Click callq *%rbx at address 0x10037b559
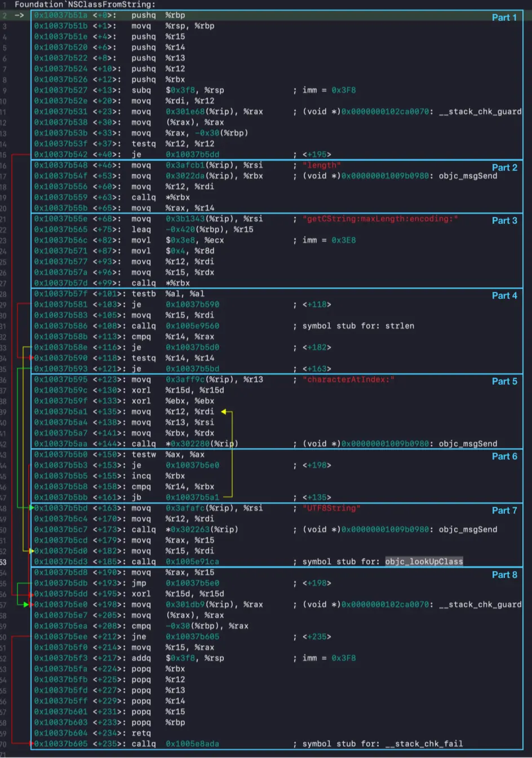This screenshot has height=758, width=532. click(161, 197)
